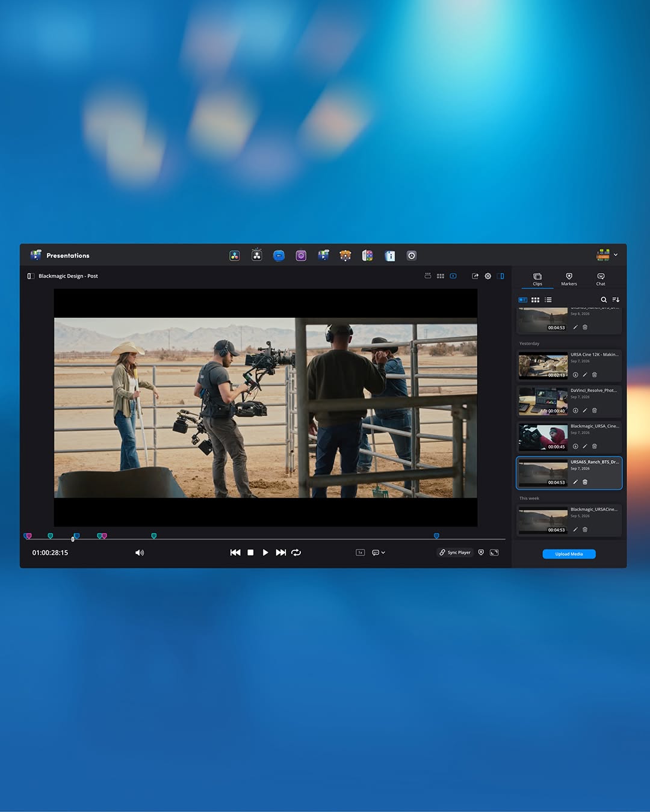Click the Upload Media button
This screenshot has height=812, width=650.
point(569,554)
